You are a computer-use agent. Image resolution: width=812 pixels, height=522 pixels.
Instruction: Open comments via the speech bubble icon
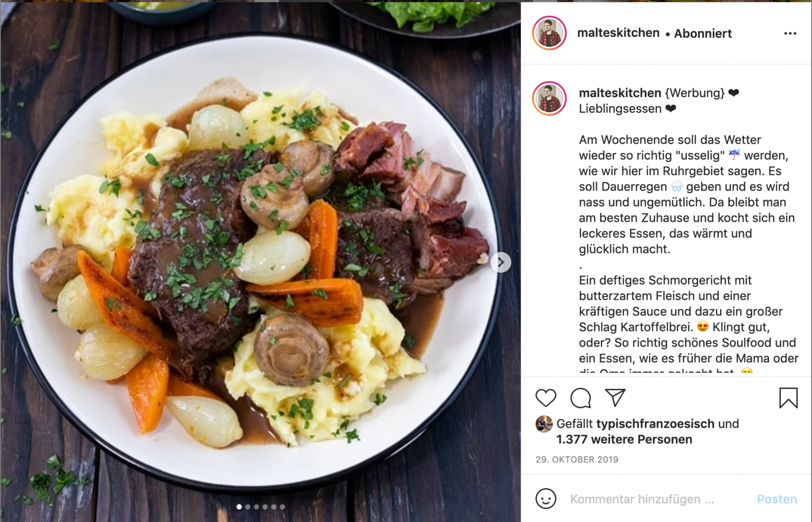pos(580,398)
